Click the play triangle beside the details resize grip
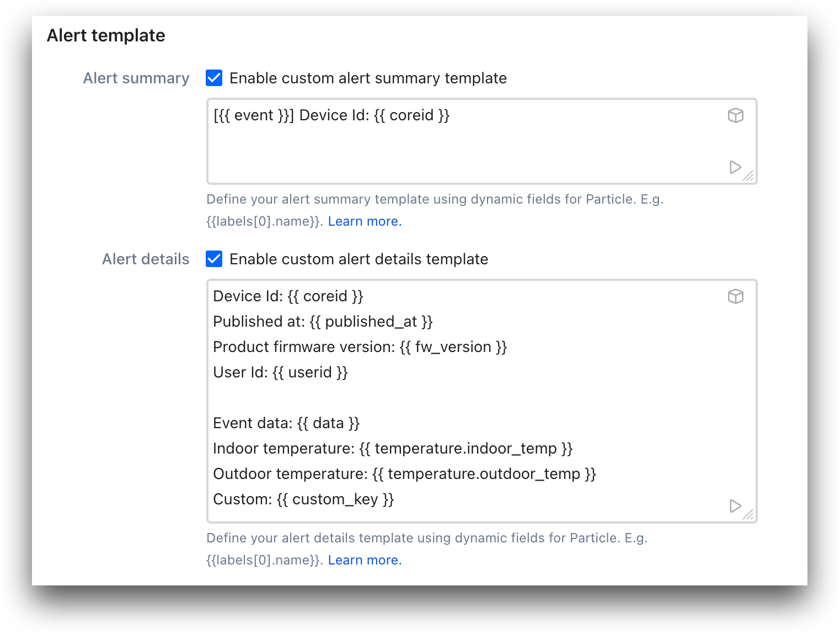 tap(735, 505)
